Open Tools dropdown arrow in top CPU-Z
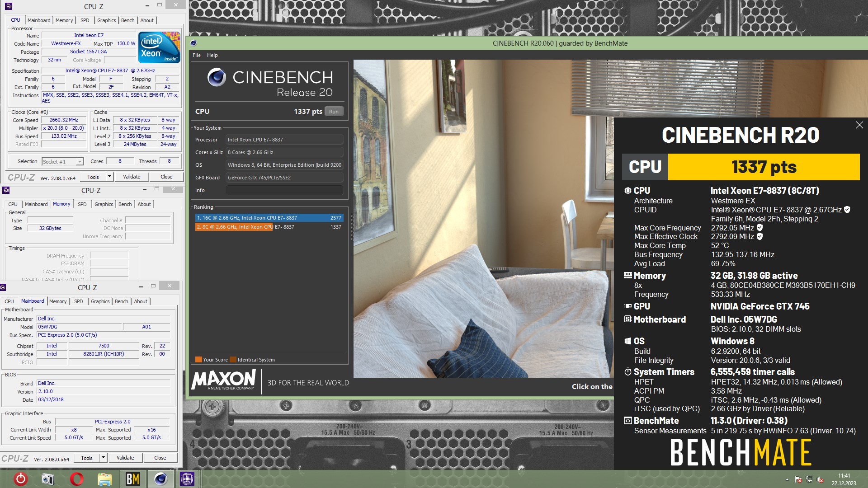868x488 pixels. [109, 177]
